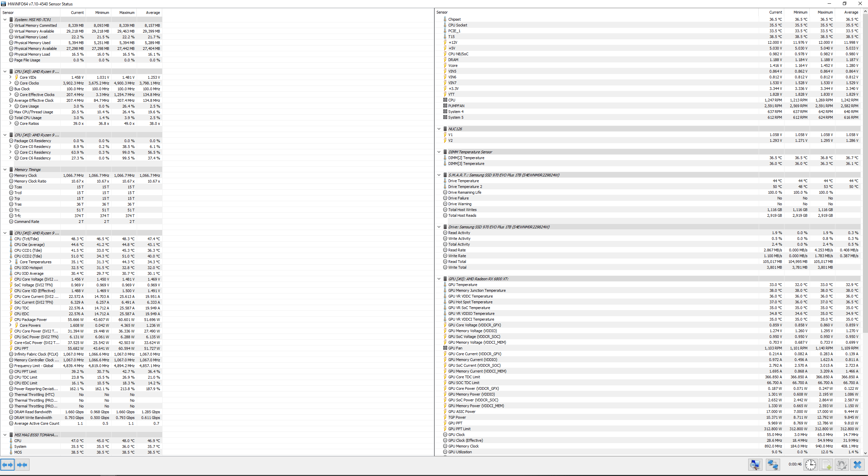Viewport: 868px width, 476px height.
Task: Open sensor settings gear icon
Action: 842,464
